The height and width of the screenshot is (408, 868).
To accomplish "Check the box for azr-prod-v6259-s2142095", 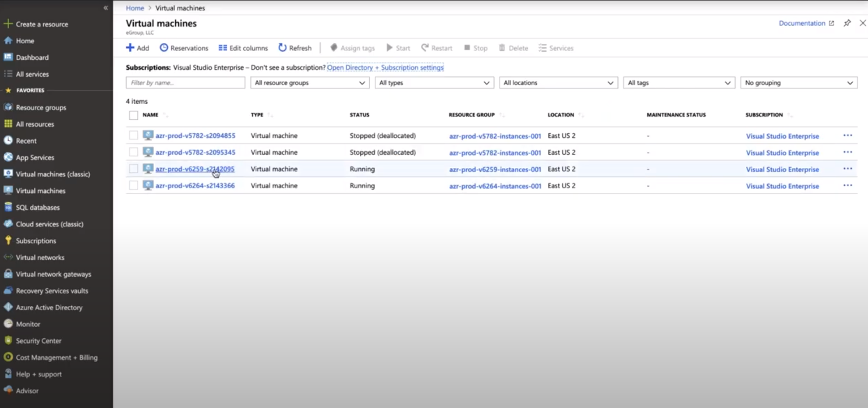I will (133, 169).
